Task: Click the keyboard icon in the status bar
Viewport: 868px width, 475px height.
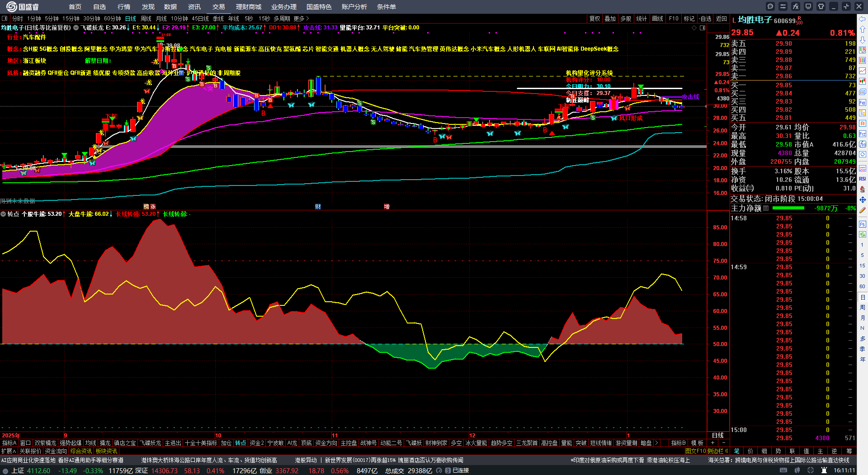Action: [x=783, y=470]
